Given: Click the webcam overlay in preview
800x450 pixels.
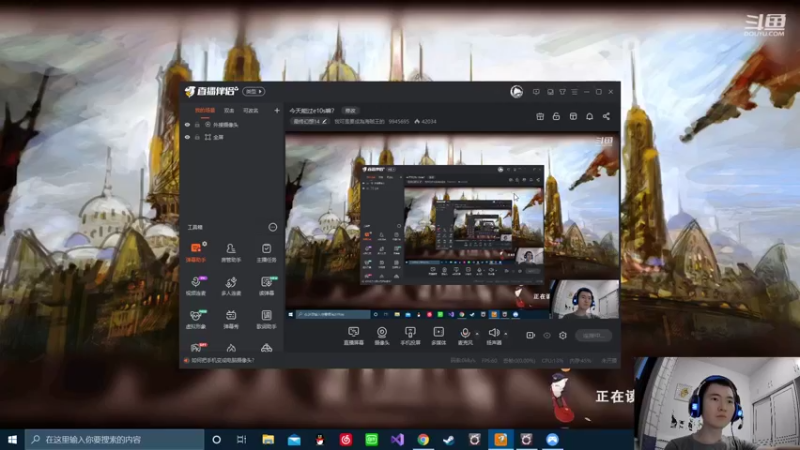Looking at the screenshot, I should [x=586, y=299].
